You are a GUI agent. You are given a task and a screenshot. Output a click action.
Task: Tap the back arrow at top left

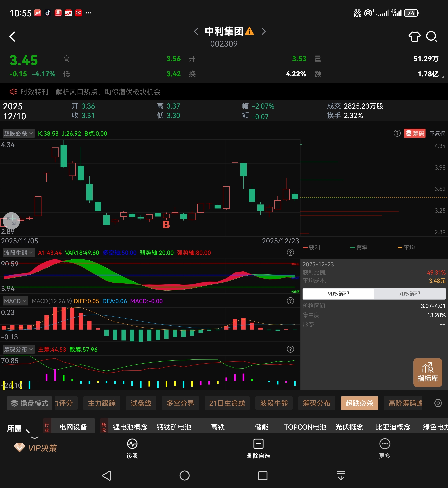12,37
